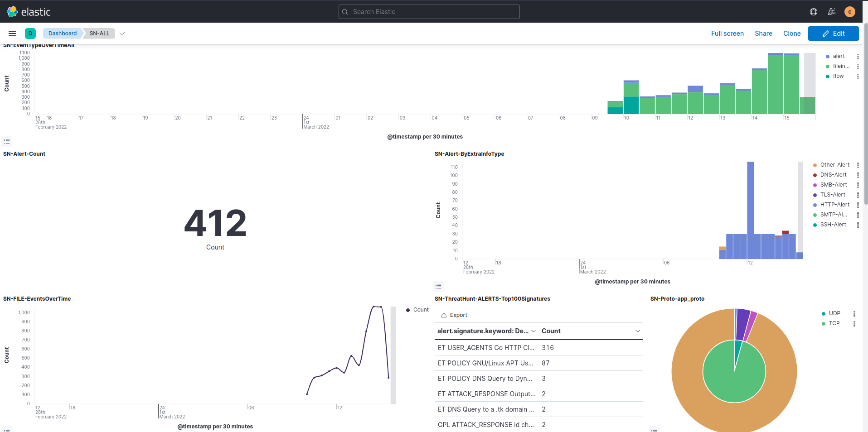Click the SSH-Alert legend color dot
The width and height of the screenshot is (868, 432).
tap(815, 225)
